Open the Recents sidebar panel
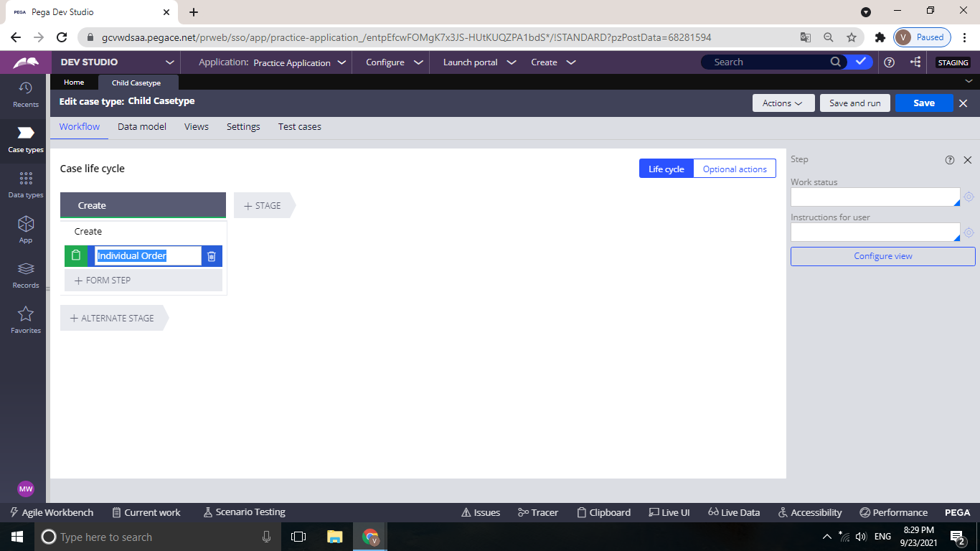 [x=26, y=95]
